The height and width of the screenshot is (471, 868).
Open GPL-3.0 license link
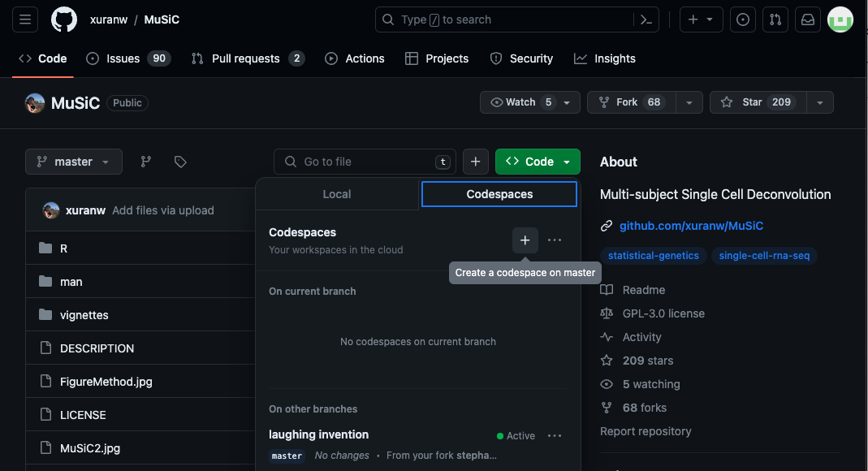(663, 313)
